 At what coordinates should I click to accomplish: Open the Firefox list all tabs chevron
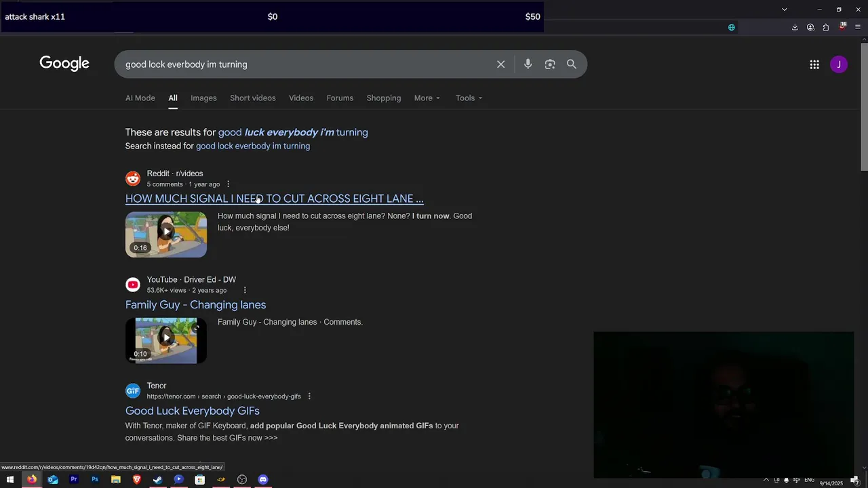(x=785, y=9)
